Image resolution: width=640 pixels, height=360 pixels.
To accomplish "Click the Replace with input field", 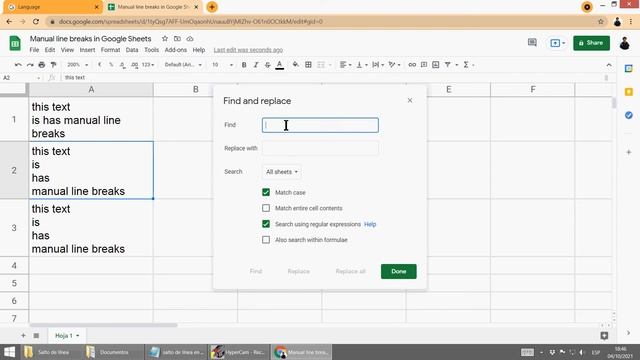I will pos(320,149).
